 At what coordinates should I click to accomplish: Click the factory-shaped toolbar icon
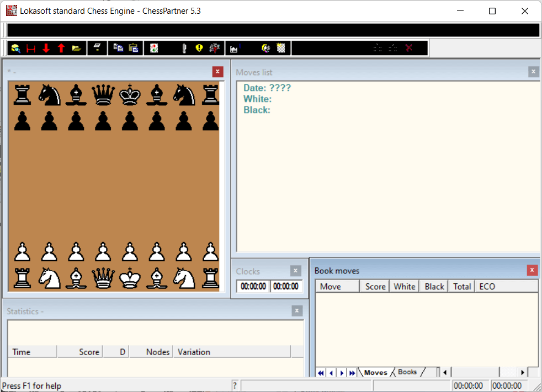point(234,49)
